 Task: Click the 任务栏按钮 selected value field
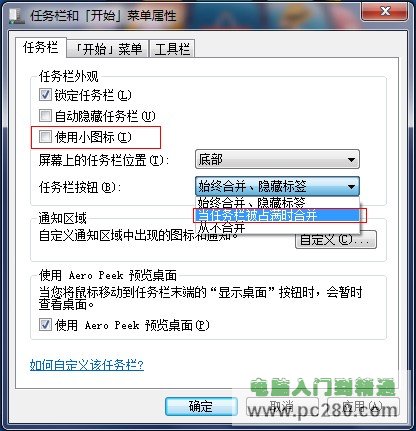(269, 186)
